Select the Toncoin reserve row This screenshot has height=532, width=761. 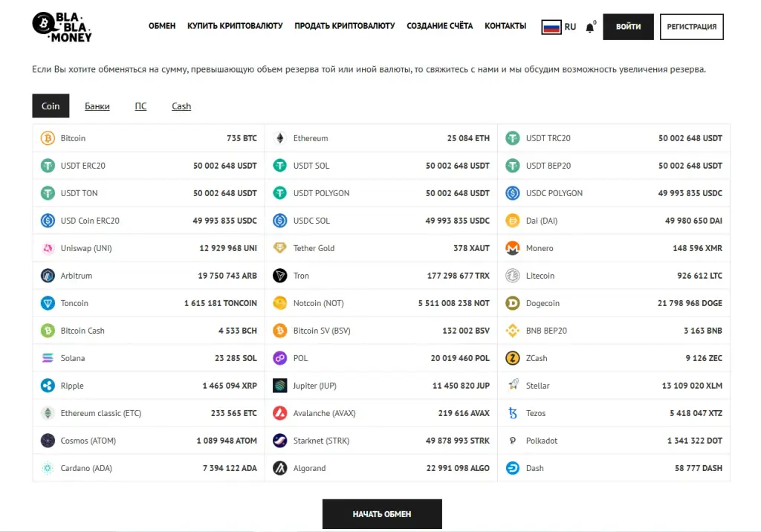coord(149,303)
